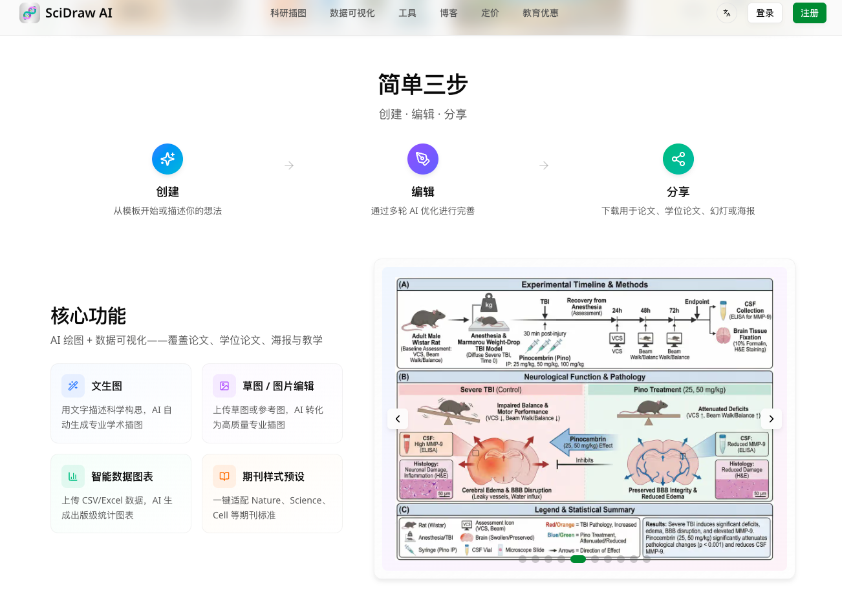Click the TBI experimental timeline figure image
This screenshot has width=842, height=616.
(585, 419)
